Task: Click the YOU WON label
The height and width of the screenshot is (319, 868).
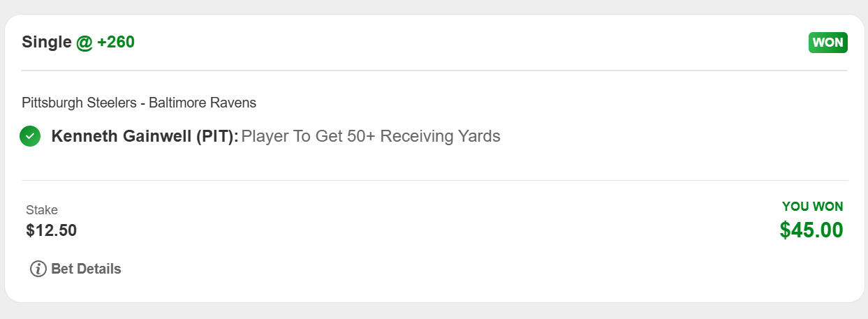Action: 812,207
